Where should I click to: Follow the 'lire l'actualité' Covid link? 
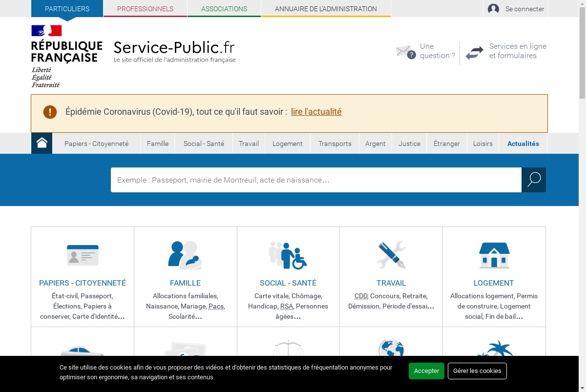pyautogui.click(x=316, y=112)
